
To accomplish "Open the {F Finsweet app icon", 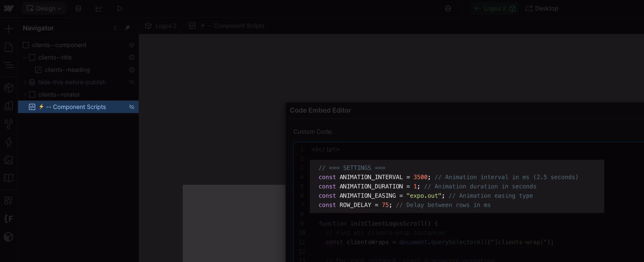I will [x=8, y=219].
